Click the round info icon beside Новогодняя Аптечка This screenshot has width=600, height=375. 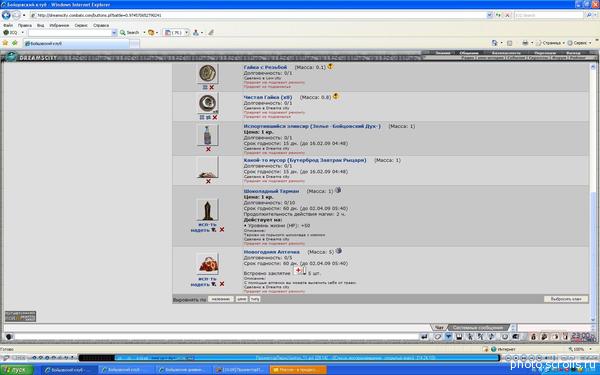pyautogui.click(x=339, y=251)
